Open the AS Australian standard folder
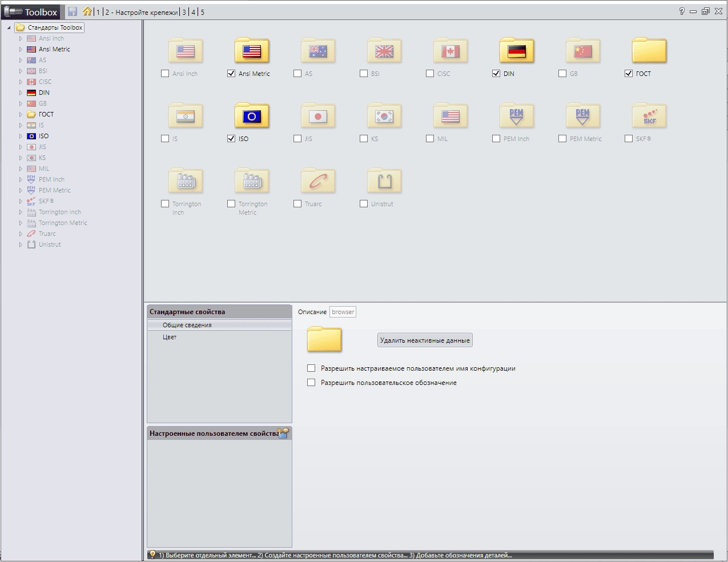Screen dimensions: 728x562 [318, 51]
